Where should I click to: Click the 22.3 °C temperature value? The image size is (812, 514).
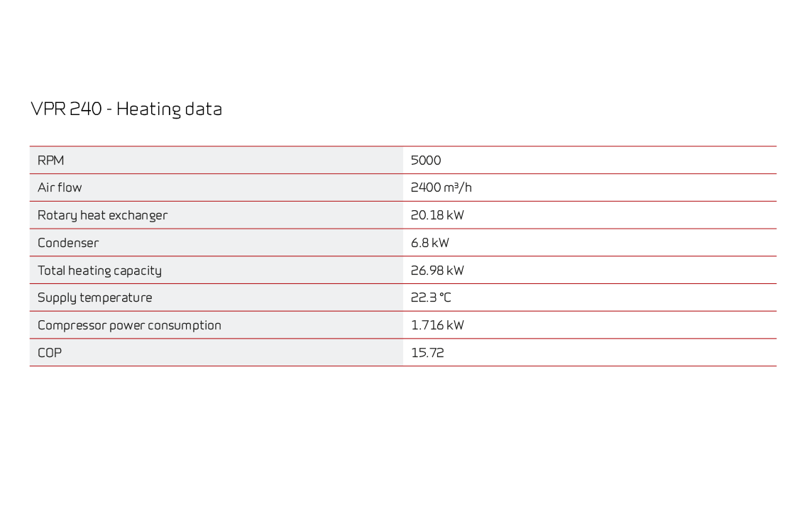click(431, 298)
